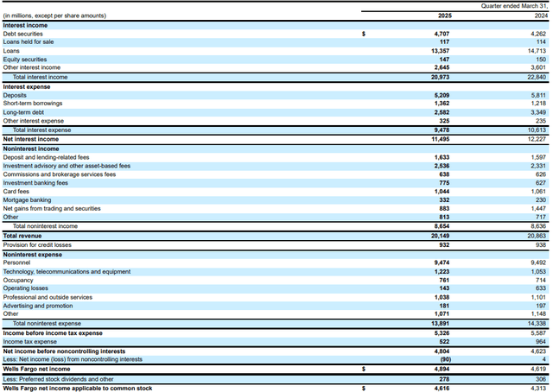Screen dimensions: 553x392
Task: Click the 2025 Personnel value 9,474
Action: click(x=442, y=262)
